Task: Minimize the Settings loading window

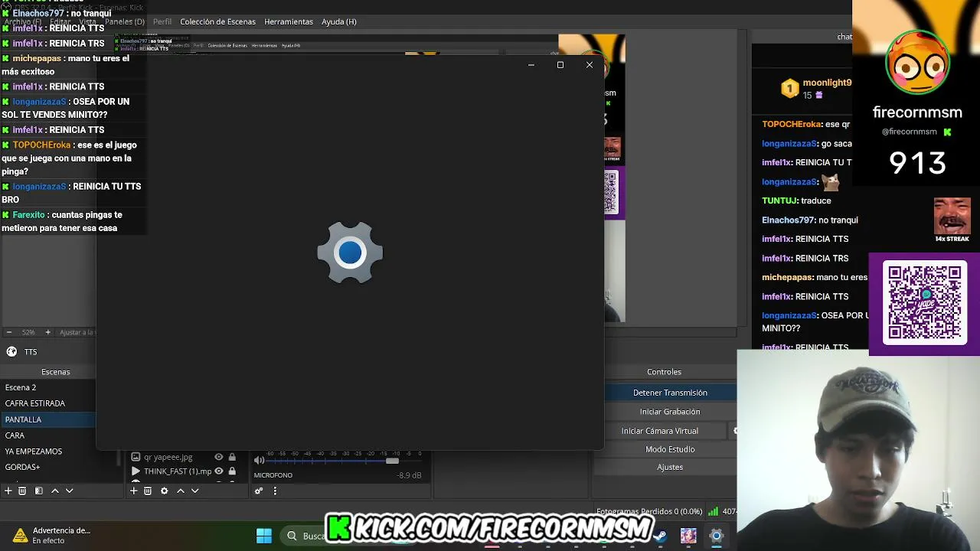Action: (x=531, y=65)
